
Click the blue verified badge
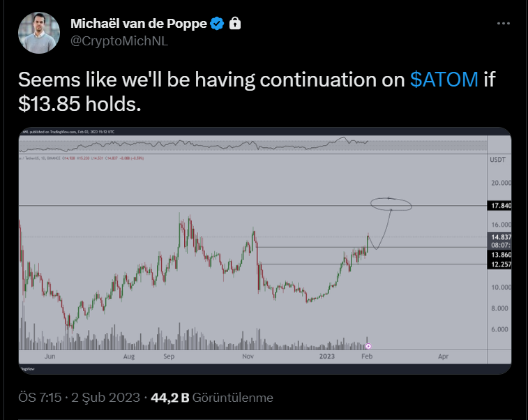[217, 24]
